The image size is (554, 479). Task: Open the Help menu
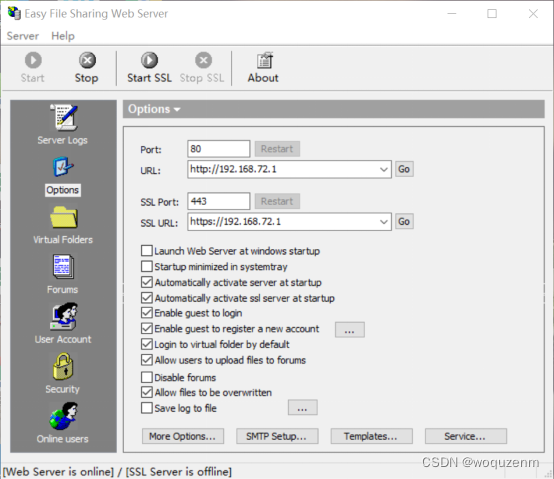63,36
